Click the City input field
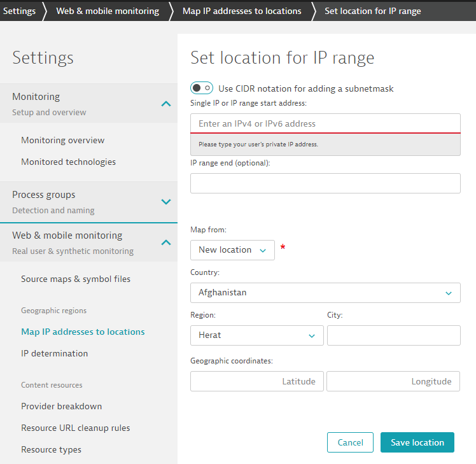This screenshot has height=464, width=476. [393, 335]
